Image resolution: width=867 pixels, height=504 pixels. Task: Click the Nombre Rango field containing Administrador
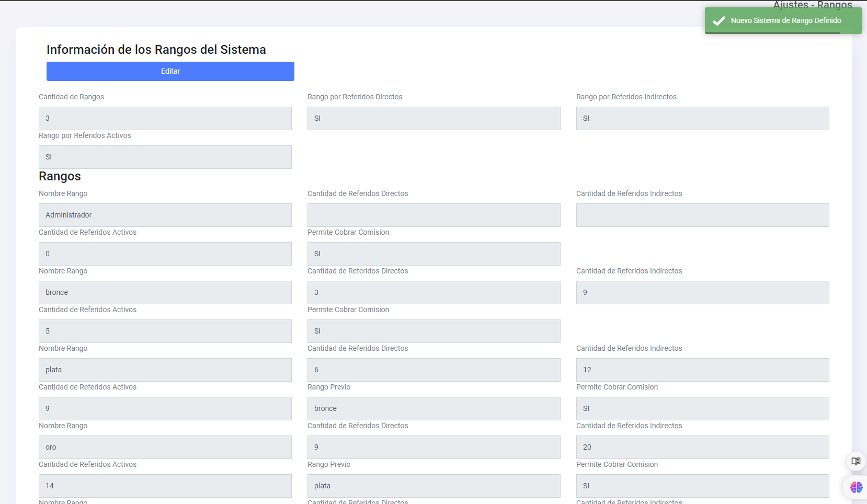coord(165,215)
